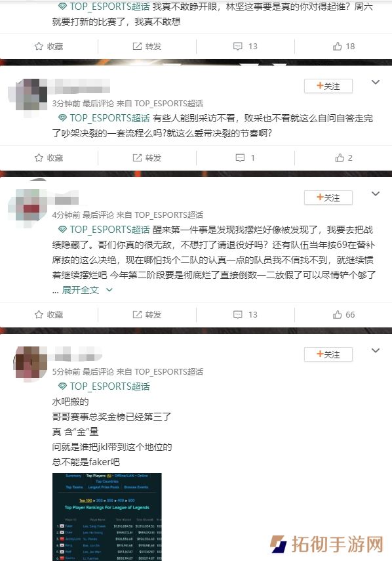
Task: Open TOP_ESPORTS超话 source link under 3分钟前
Action: (x=168, y=104)
